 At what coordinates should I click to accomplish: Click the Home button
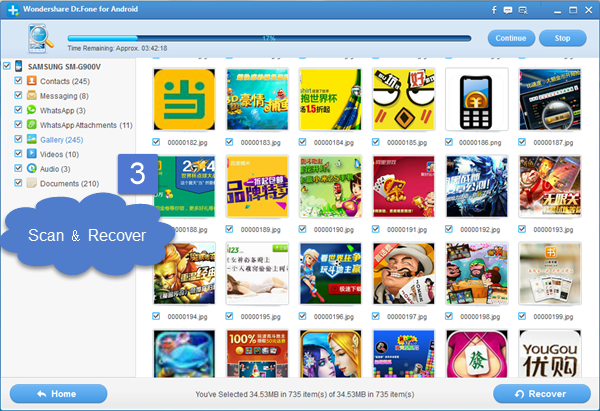(59, 394)
